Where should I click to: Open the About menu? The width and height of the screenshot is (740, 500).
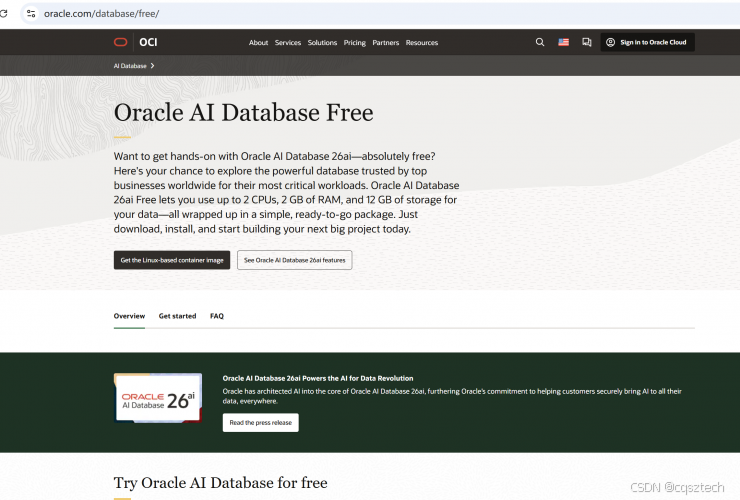(x=258, y=42)
